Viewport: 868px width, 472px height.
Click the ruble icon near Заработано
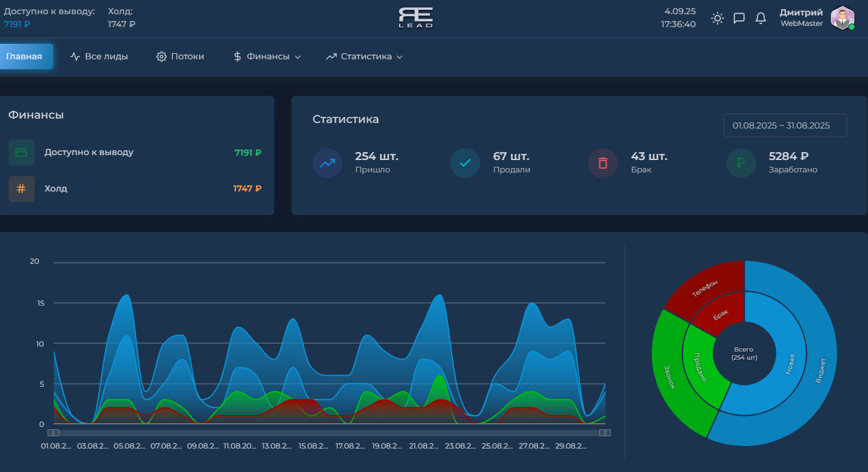pos(741,163)
